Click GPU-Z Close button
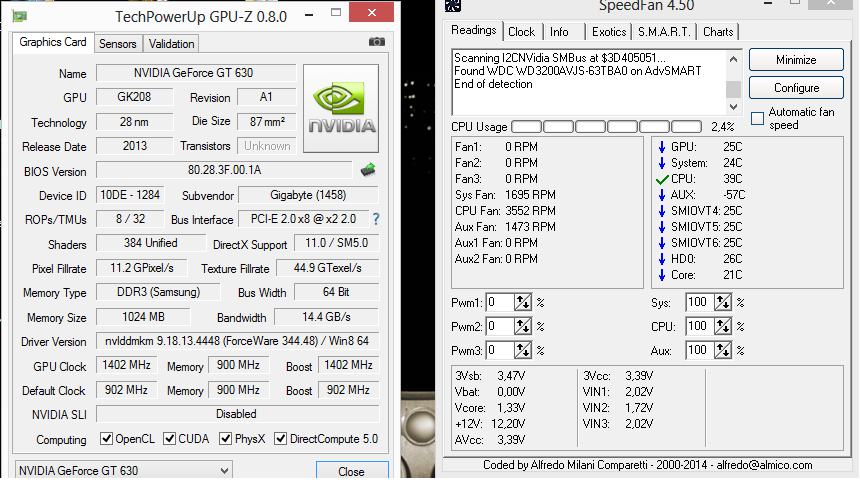Screen dimensions: 860x480 tap(352, 471)
